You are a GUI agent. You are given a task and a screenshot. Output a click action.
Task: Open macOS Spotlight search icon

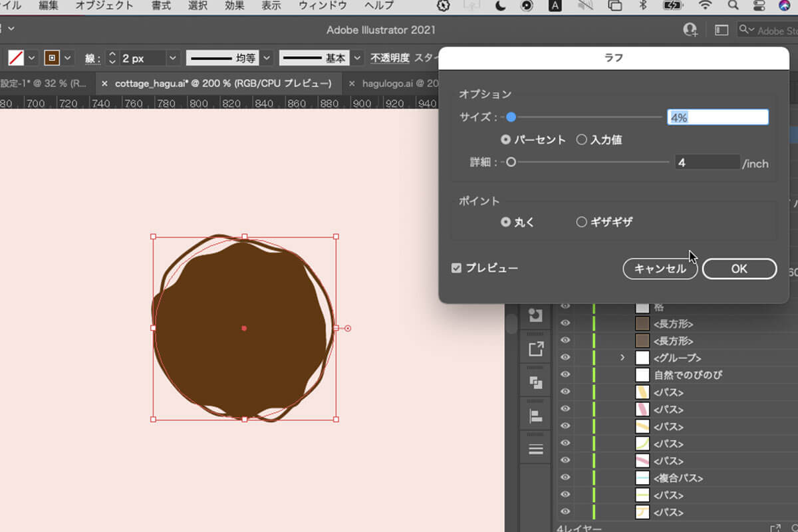tap(733, 5)
